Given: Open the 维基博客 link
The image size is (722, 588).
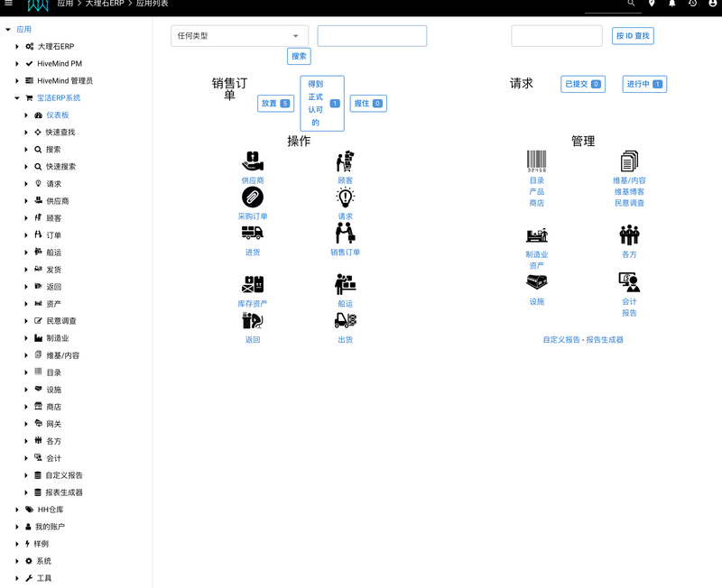Looking at the screenshot, I should 629,192.
